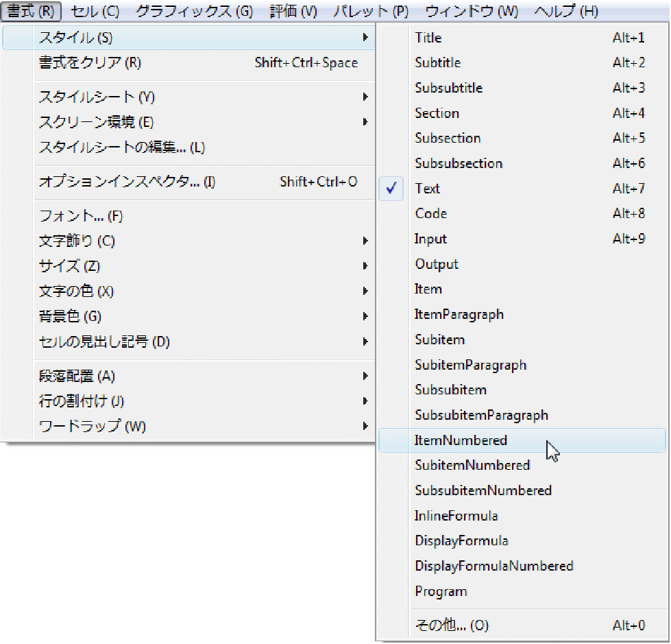Open the フォント... (F) dialog
671x644 pixels.
click(188, 216)
